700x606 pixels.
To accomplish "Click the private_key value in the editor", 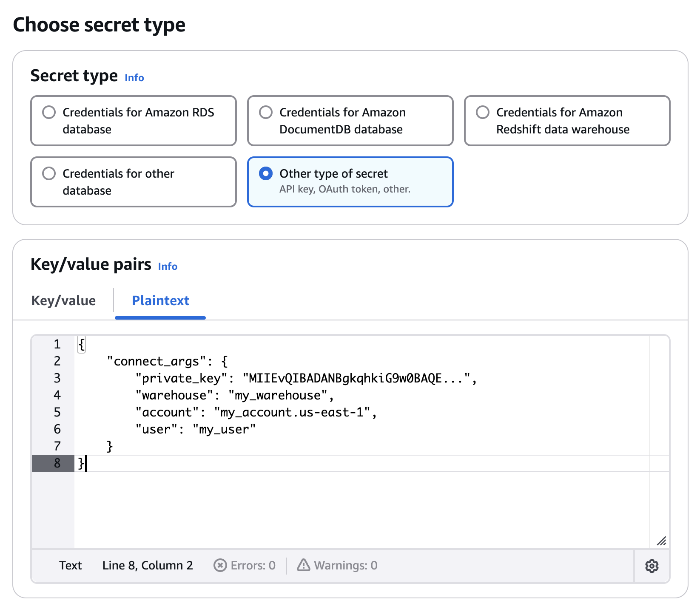I will pyautogui.click(x=356, y=378).
